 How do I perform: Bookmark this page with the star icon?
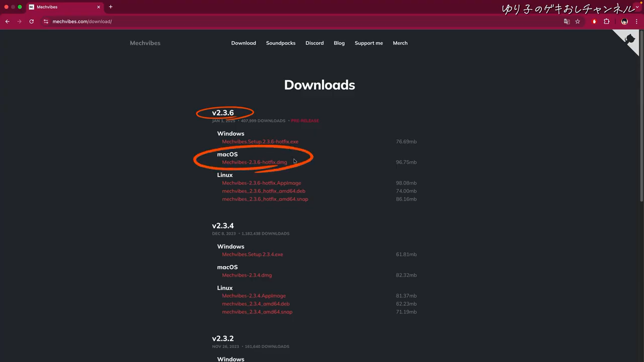coord(578,22)
